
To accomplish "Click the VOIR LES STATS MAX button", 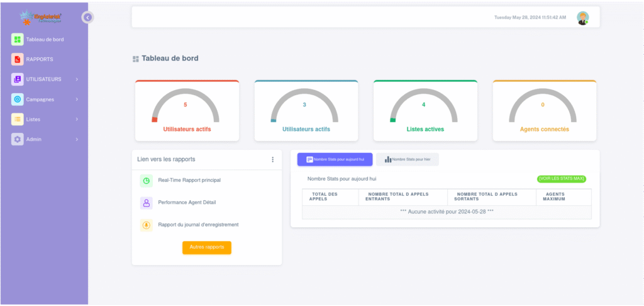I will pyautogui.click(x=561, y=179).
